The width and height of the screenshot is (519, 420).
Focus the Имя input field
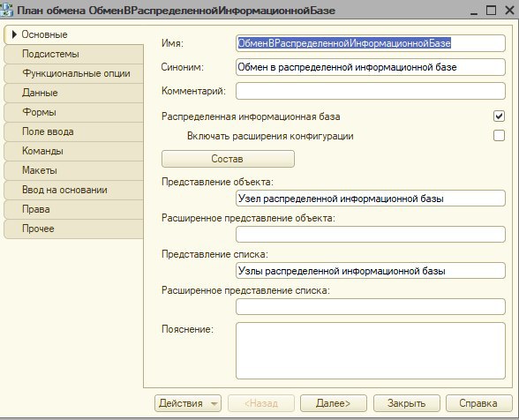click(371, 43)
